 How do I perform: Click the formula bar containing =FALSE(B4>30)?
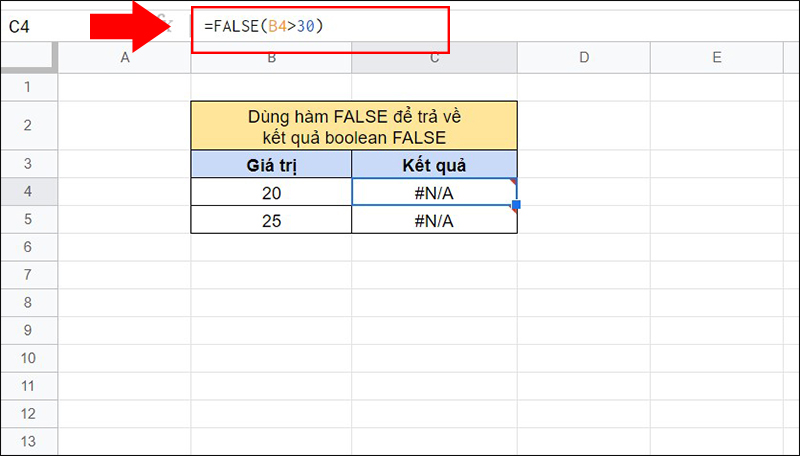[320, 26]
